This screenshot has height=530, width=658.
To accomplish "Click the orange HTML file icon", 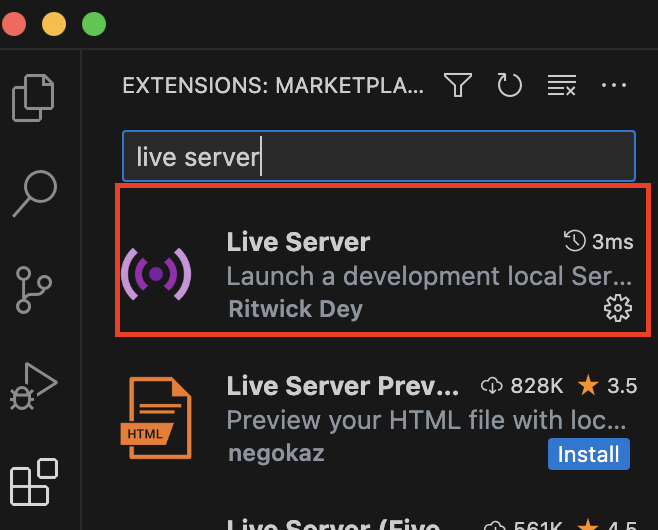I will 156,418.
